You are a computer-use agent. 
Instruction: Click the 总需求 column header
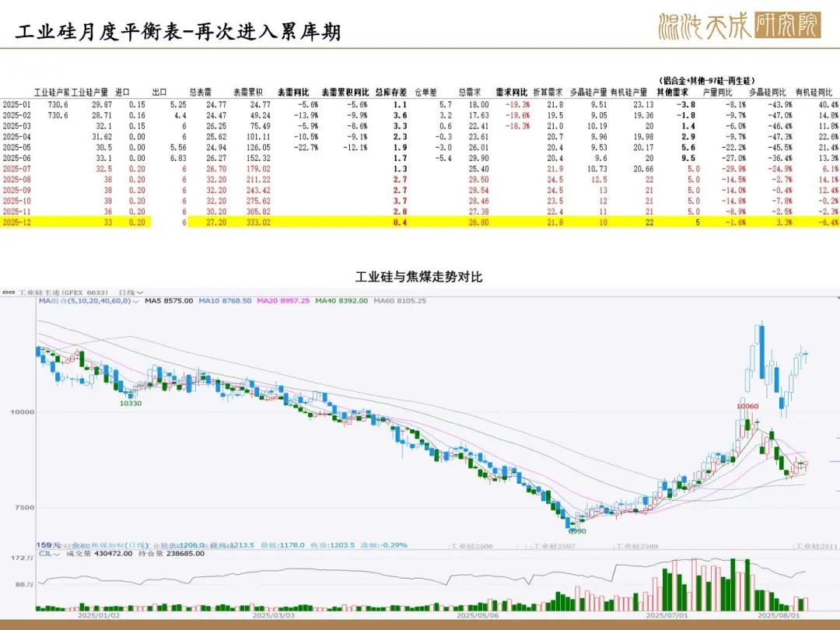[470, 92]
